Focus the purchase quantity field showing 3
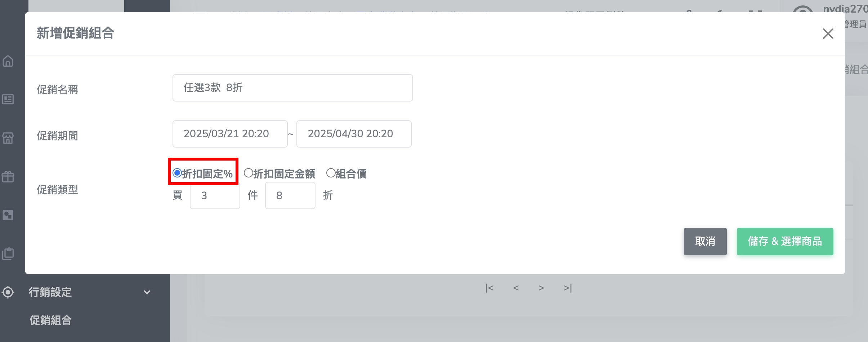 (x=215, y=195)
